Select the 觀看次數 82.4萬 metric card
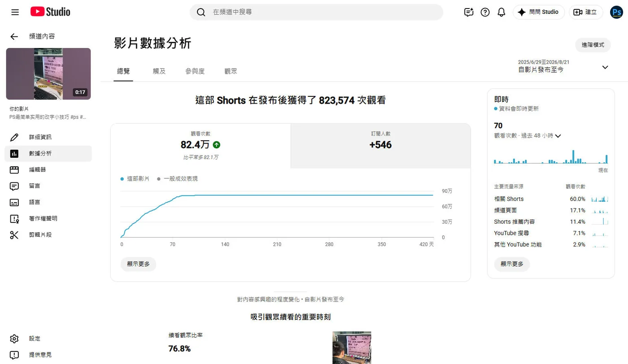 tap(201, 146)
